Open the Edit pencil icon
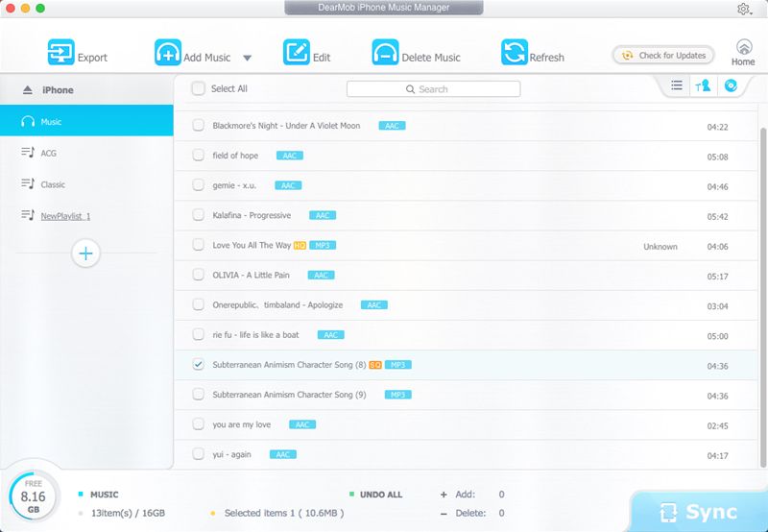This screenshot has height=532, width=768. [296, 53]
